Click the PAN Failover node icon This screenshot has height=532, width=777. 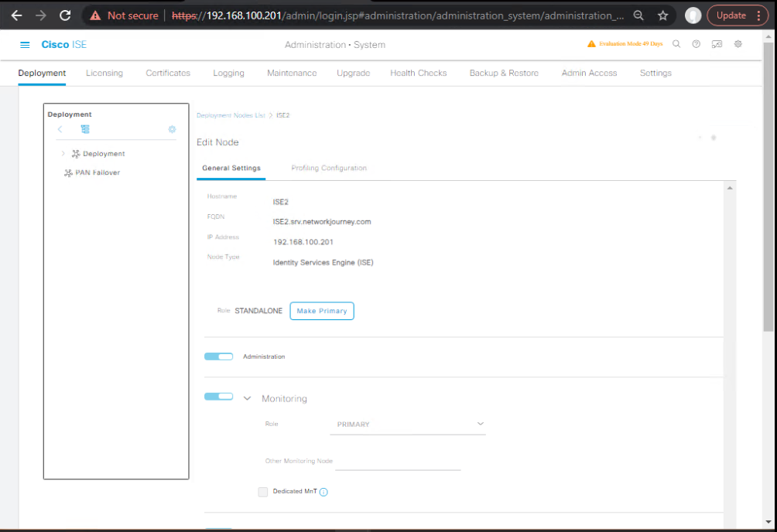click(x=68, y=173)
